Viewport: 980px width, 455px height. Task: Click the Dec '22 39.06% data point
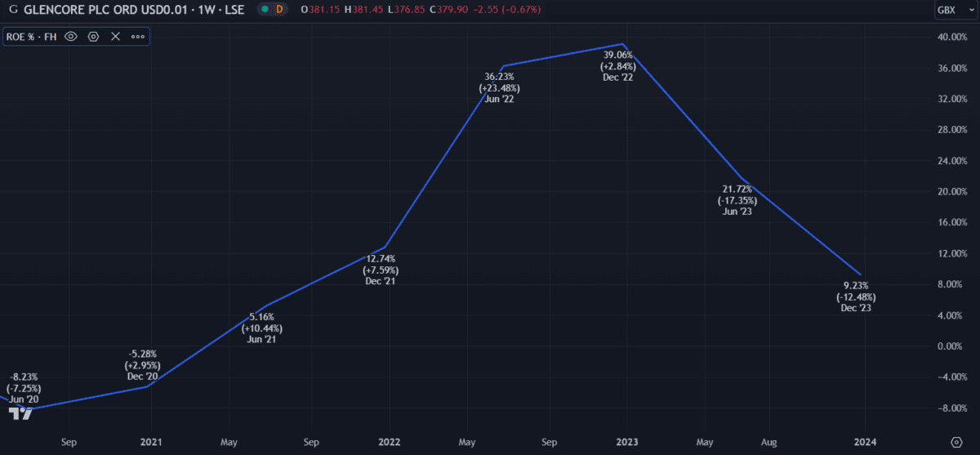pyautogui.click(x=623, y=44)
